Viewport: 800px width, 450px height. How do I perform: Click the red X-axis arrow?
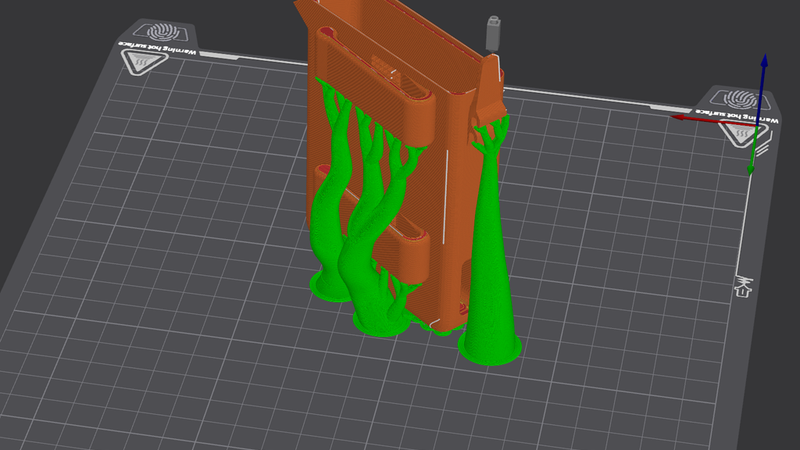(x=714, y=120)
